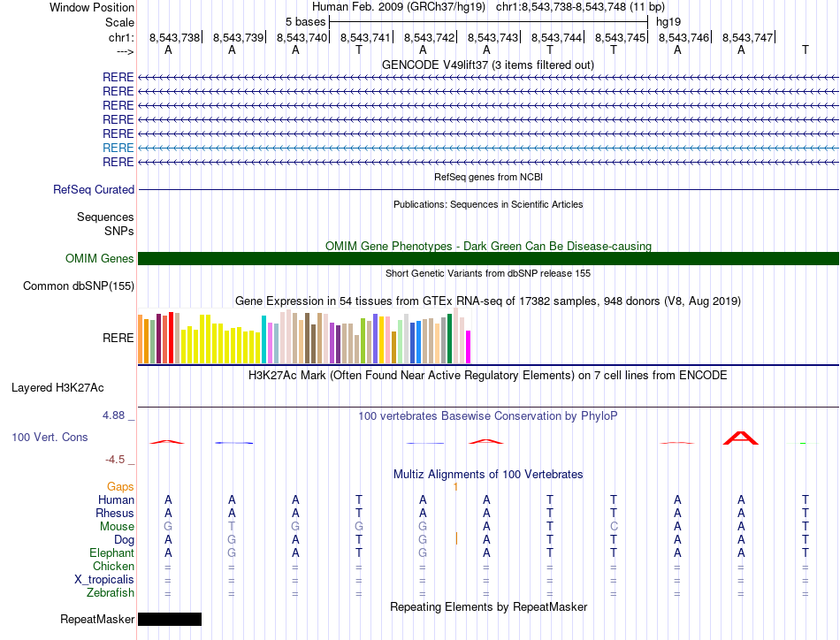
Task: Click the 4.88 PhyloP upper limit
Action: 113,415
